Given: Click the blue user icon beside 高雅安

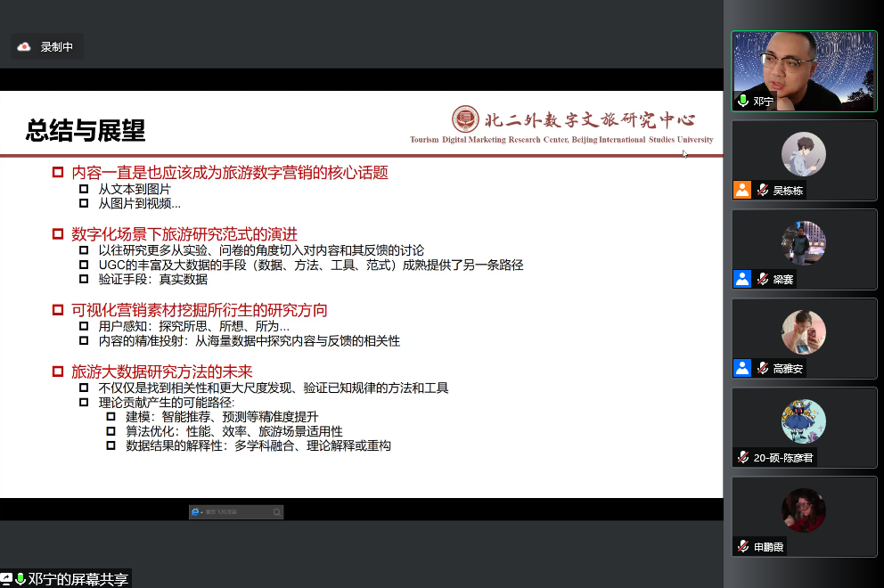Looking at the screenshot, I should point(742,368).
